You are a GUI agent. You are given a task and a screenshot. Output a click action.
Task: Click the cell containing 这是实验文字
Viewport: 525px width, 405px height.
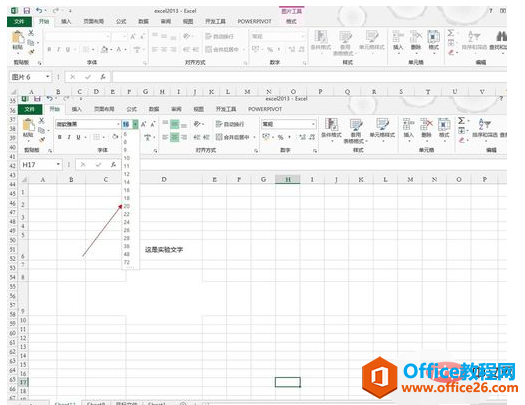[164, 250]
